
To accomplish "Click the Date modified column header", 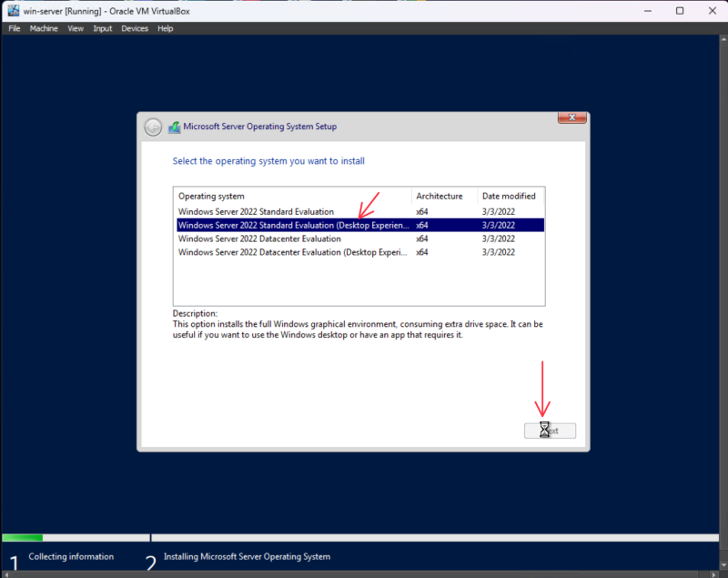I will tap(509, 196).
